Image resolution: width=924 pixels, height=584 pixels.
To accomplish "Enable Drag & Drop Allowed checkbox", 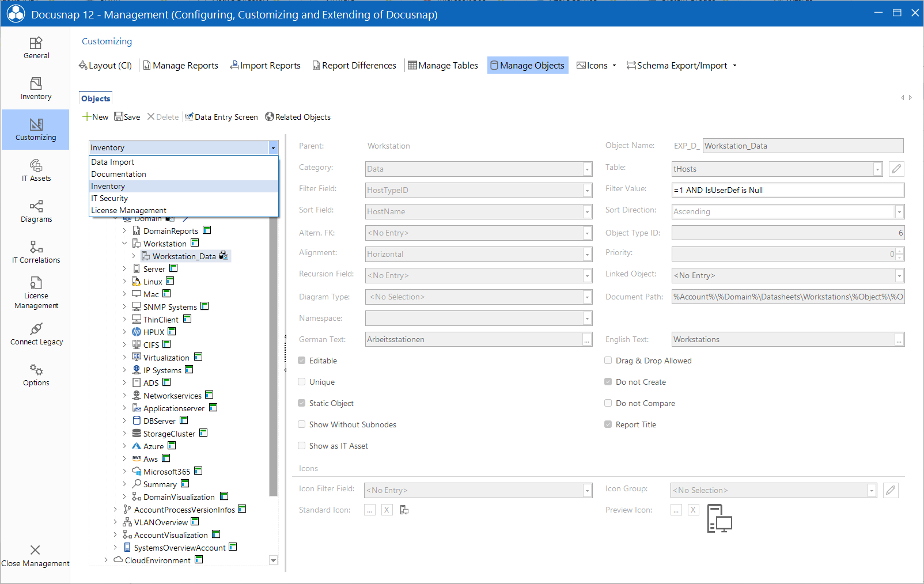I will [x=608, y=361].
